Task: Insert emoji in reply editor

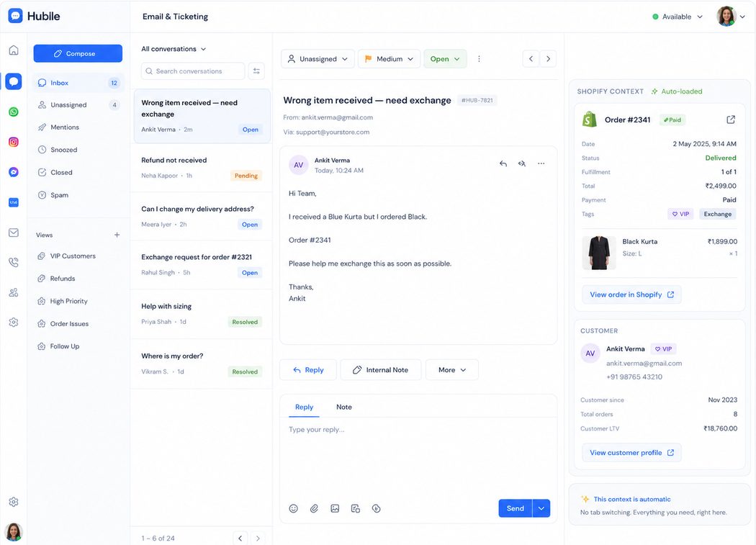Action: [293, 508]
